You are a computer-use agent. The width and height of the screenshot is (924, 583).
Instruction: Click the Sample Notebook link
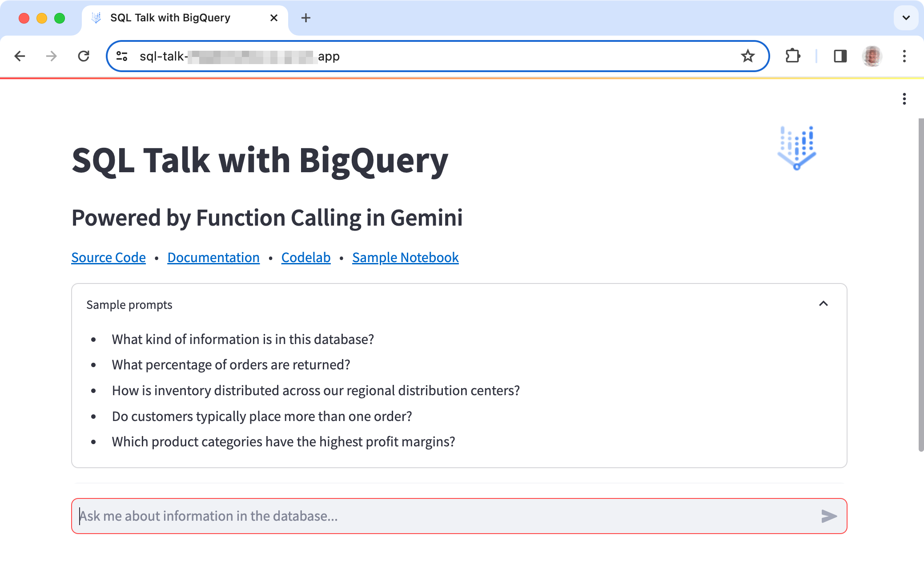[x=405, y=257]
